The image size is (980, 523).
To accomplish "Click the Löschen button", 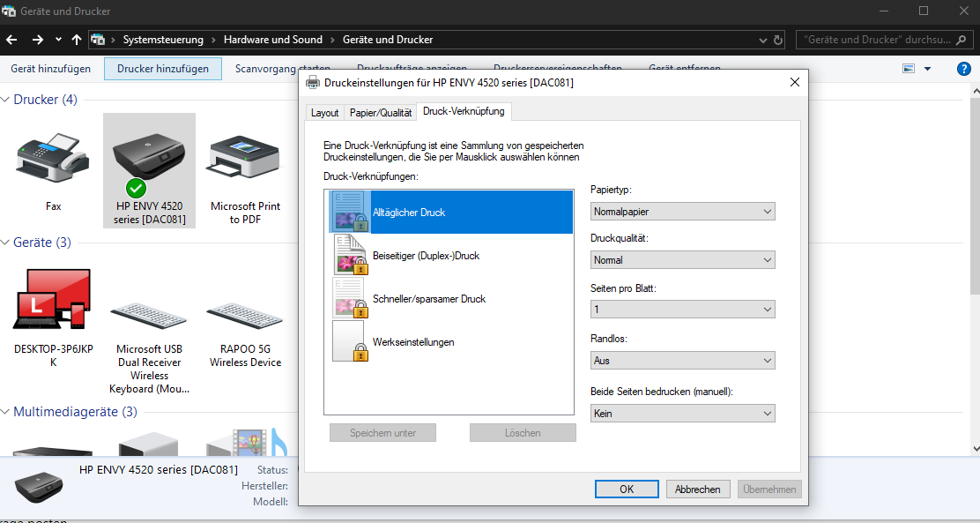I will [523, 432].
